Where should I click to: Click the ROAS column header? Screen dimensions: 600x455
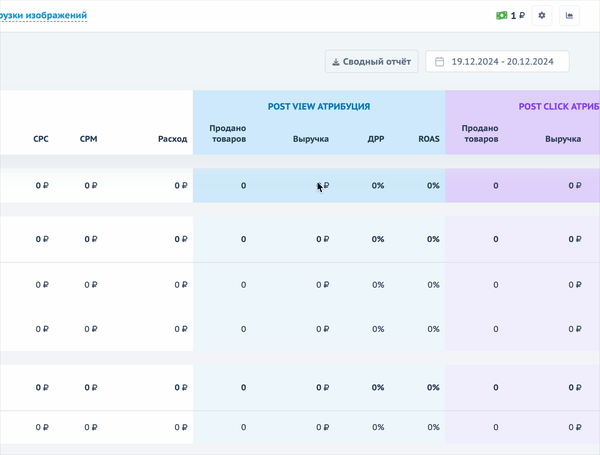point(428,139)
